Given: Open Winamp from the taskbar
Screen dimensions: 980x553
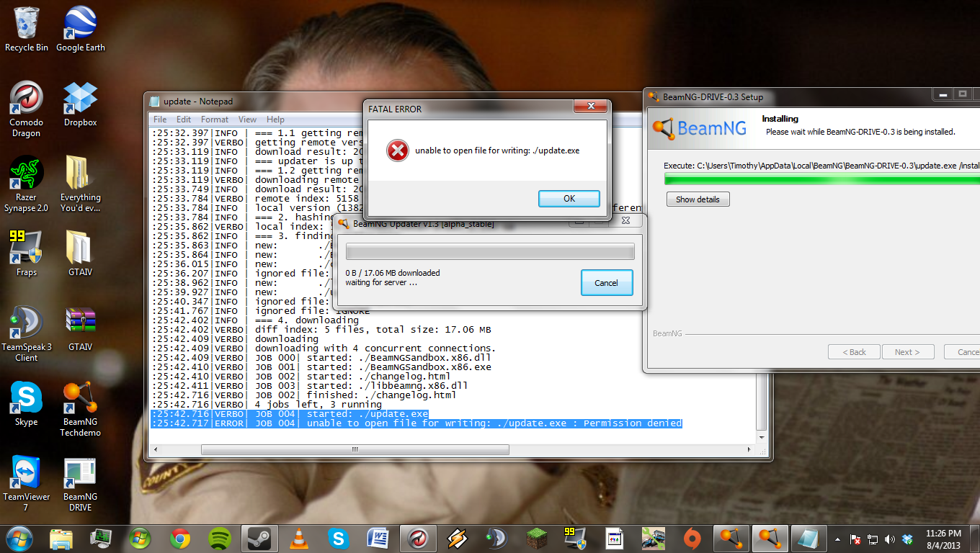Looking at the screenshot, I should point(457,538).
